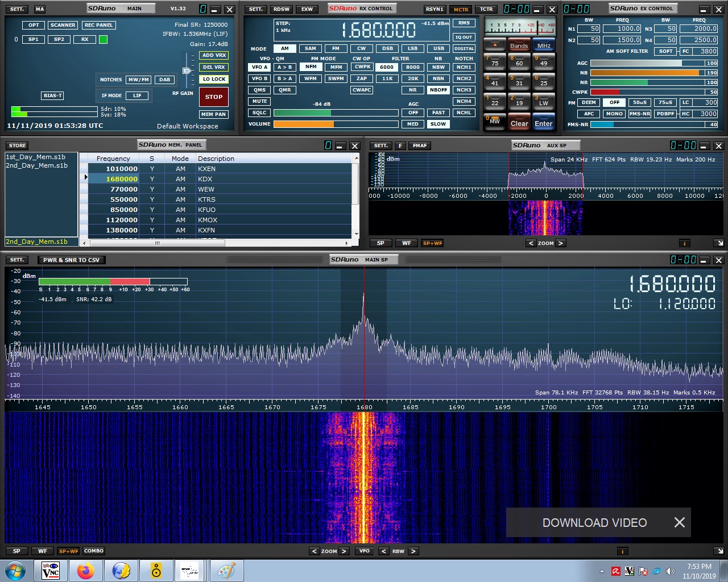Click the keypad dot key

click(x=495, y=44)
